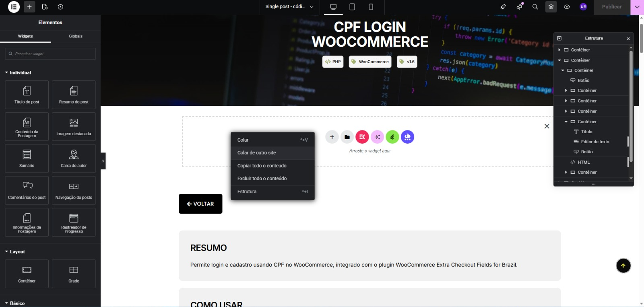
Task: Hide the elements panel with the collapse handle
Action: coord(103,161)
